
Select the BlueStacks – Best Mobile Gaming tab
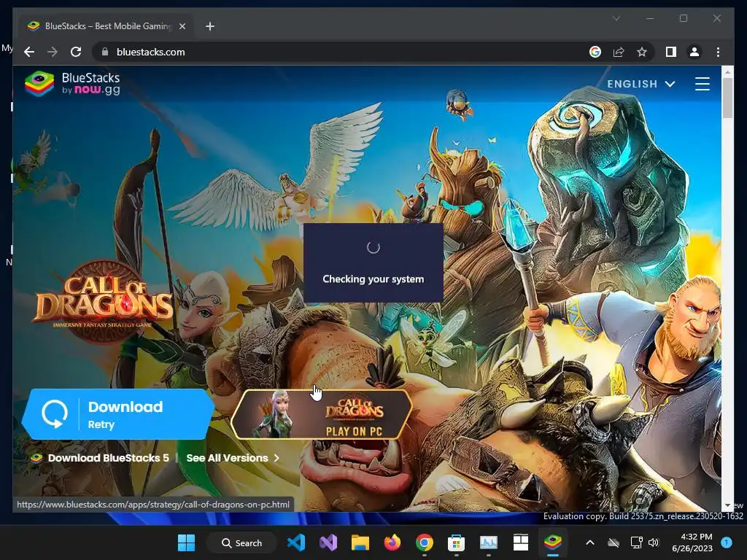107,26
